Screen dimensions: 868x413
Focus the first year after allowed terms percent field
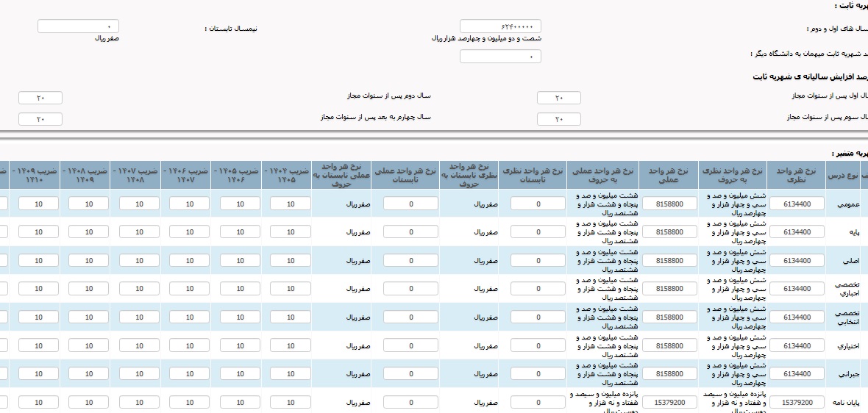(558, 98)
